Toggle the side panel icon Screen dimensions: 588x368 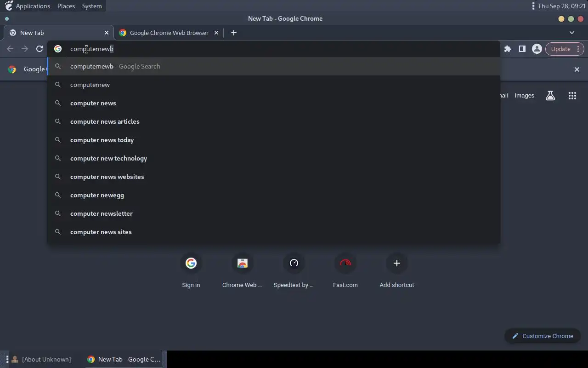click(522, 49)
